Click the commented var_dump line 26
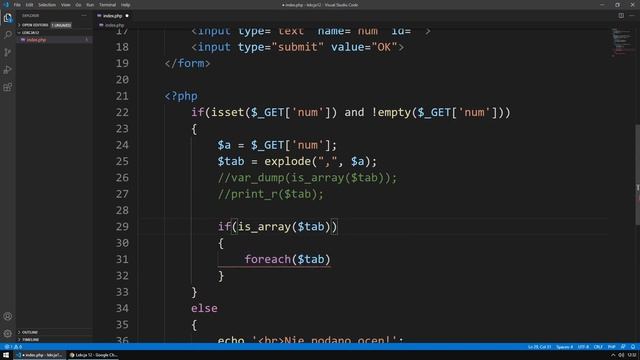Screen dimensions: 640x360 [307, 178]
